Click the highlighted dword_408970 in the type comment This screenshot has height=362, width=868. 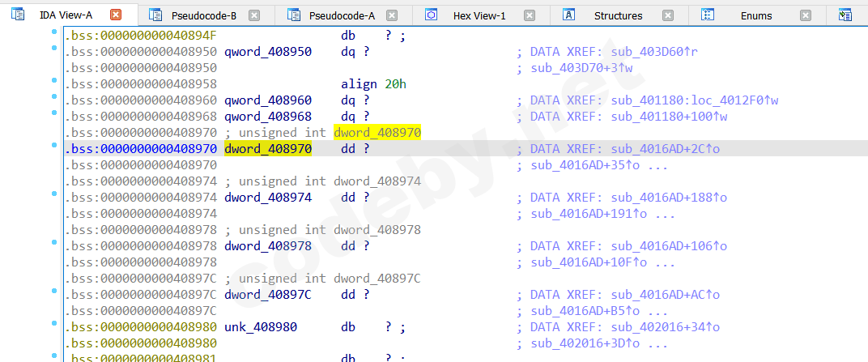point(377,133)
